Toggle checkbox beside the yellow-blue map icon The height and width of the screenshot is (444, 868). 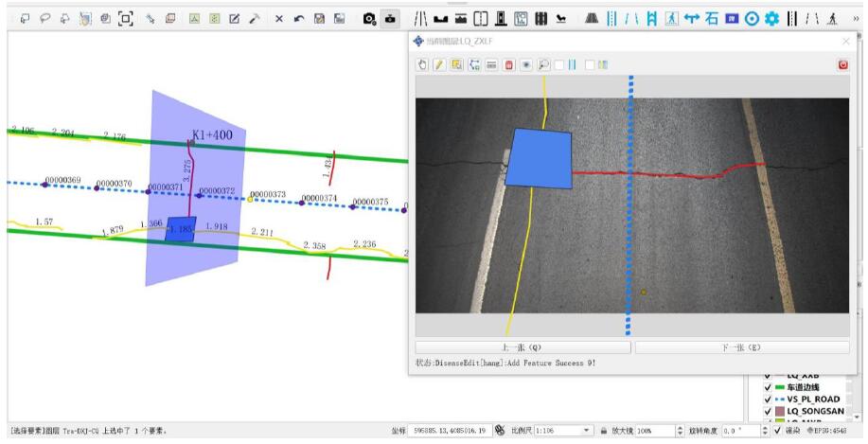[590, 64]
